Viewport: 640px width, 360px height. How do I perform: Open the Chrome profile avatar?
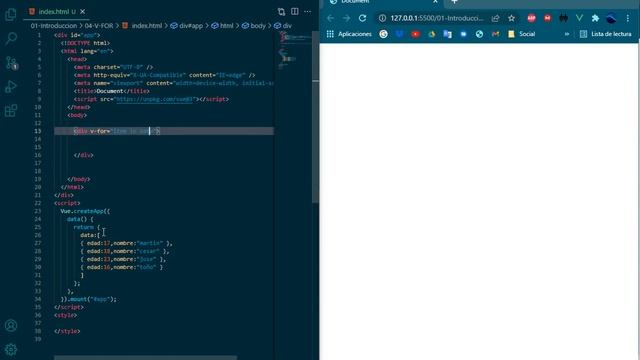611,18
